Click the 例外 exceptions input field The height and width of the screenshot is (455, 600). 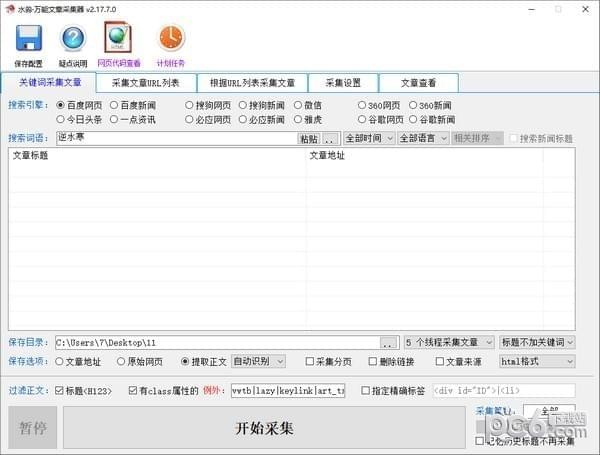(x=288, y=390)
